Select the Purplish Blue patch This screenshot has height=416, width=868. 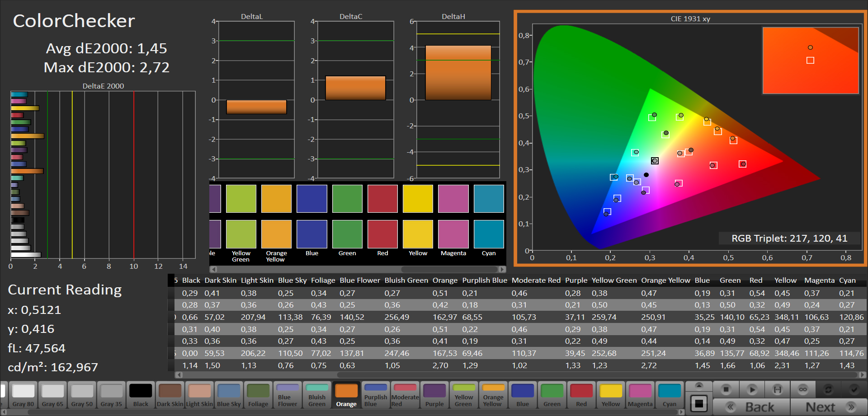[x=376, y=395]
